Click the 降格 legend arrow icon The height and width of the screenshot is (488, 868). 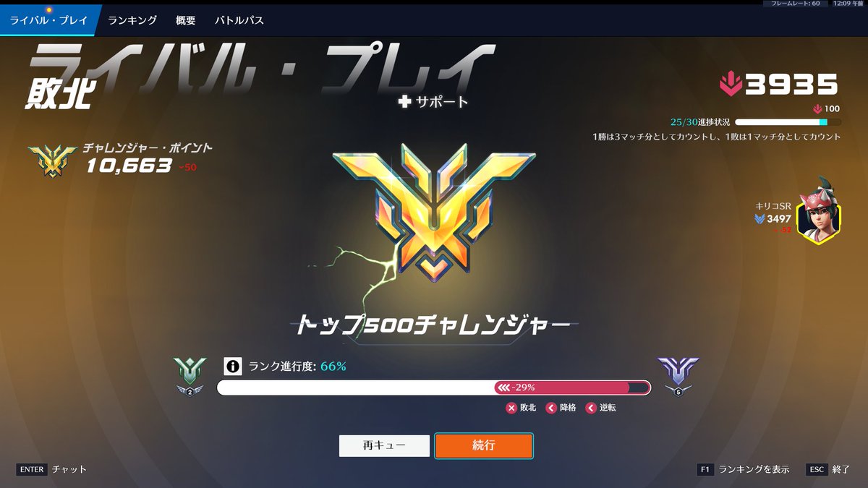tap(551, 408)
